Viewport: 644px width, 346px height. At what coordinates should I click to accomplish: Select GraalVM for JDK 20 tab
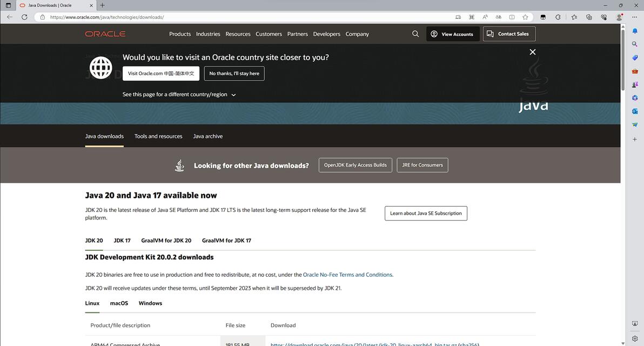tap(166, 241)
